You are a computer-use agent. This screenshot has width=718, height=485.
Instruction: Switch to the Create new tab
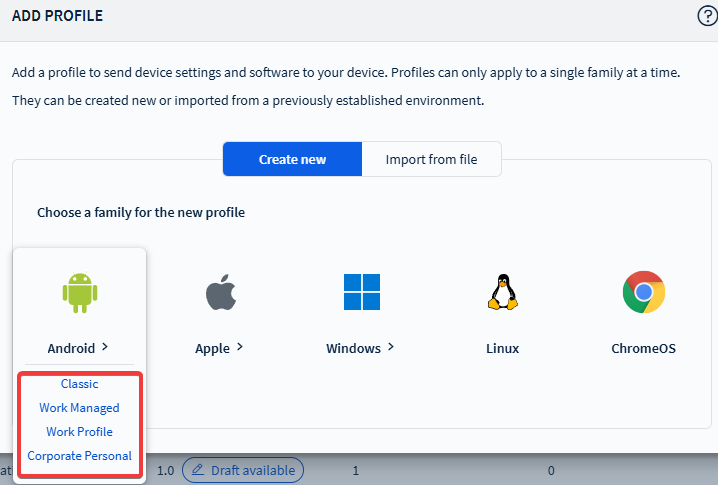(x=292, y=159)
